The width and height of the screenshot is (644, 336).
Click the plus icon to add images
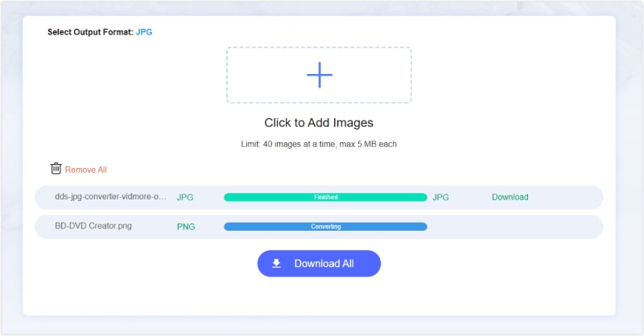click(319, 75)
